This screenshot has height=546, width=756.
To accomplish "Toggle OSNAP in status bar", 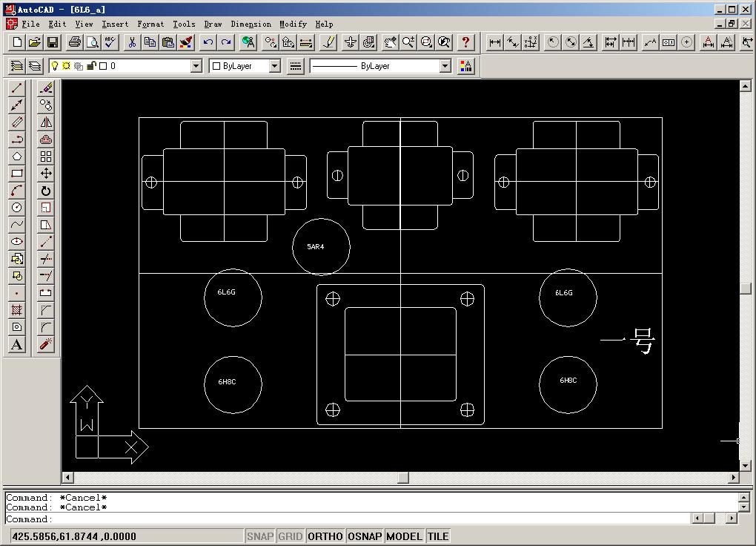I will pos(365,536).
